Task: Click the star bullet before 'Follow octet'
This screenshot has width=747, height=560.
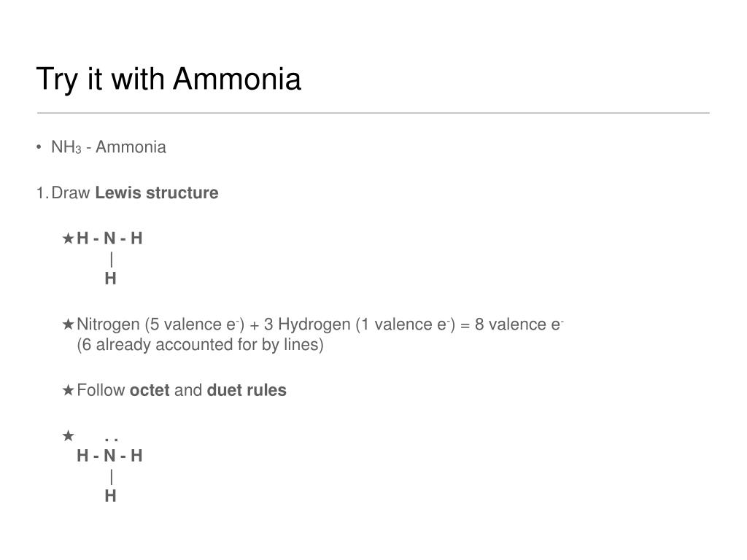Action: tap(68, 390)
